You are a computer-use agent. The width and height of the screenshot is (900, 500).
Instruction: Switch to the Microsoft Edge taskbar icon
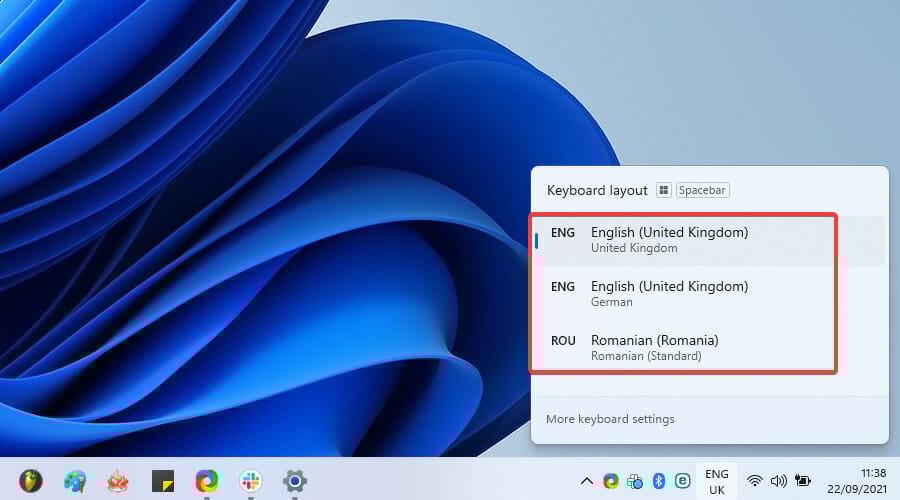tap(207, 481)
